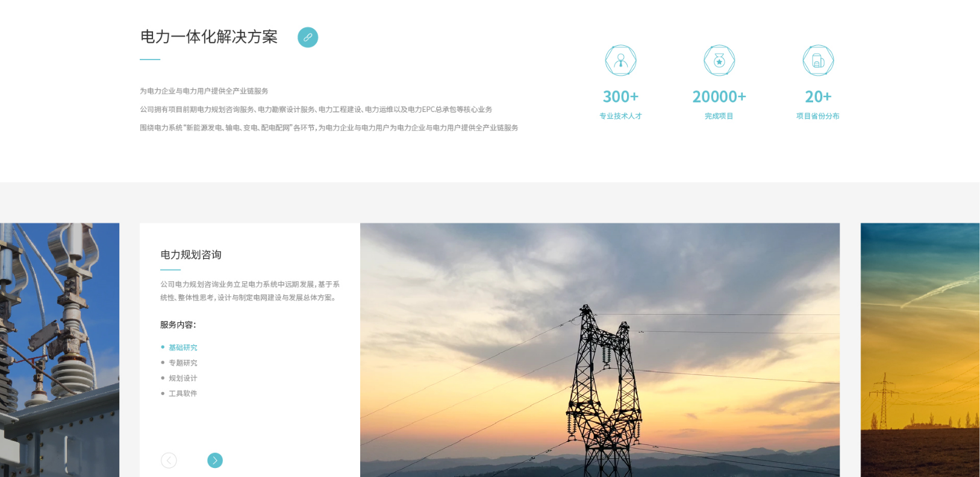
Task: Click the person icon above 300+
Action: [x=620, y=60]
